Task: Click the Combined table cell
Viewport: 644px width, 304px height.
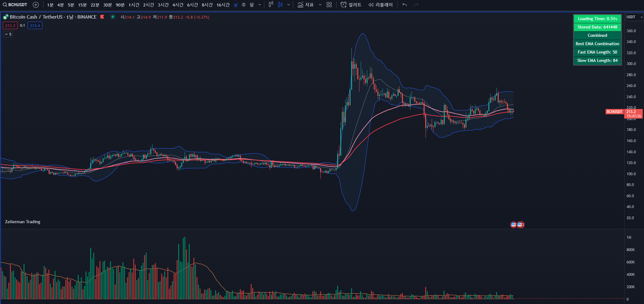Action: 598,35
